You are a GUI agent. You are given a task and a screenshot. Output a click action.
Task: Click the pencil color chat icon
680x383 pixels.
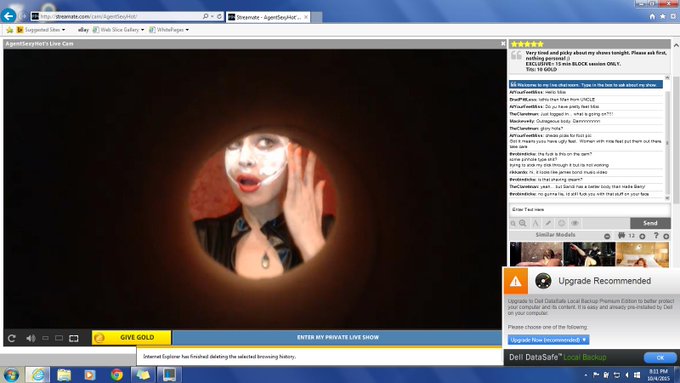(x=548, y=223)
